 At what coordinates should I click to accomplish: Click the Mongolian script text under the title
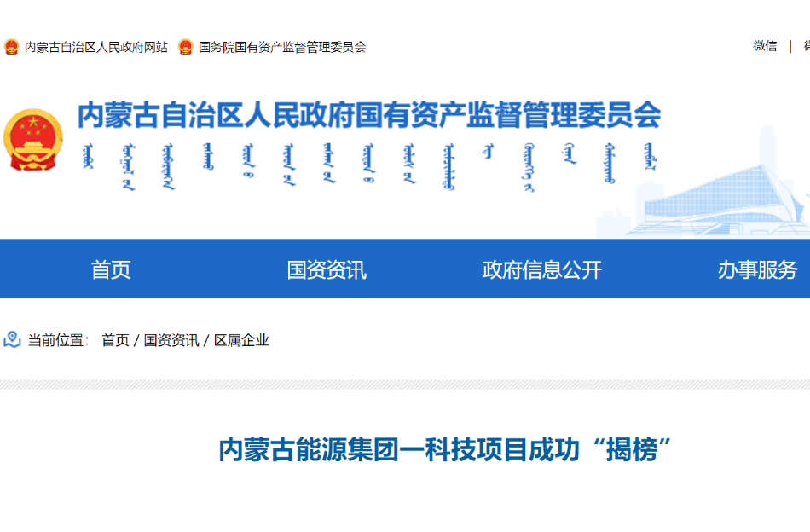367,166
